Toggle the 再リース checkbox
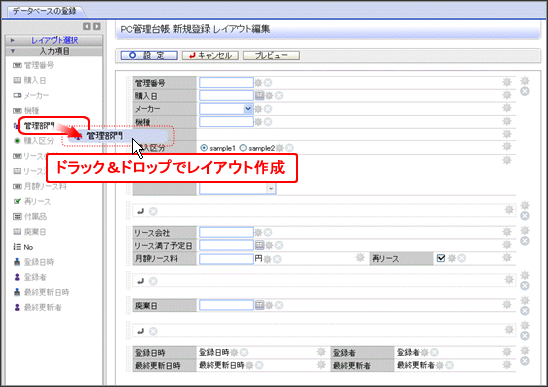This screenshot has width=548, height=387. [441, 258]
